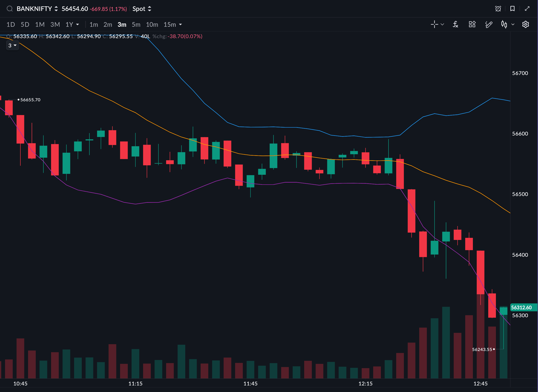Select the crosshair cursor tool
538x392 pixels.
434,24
